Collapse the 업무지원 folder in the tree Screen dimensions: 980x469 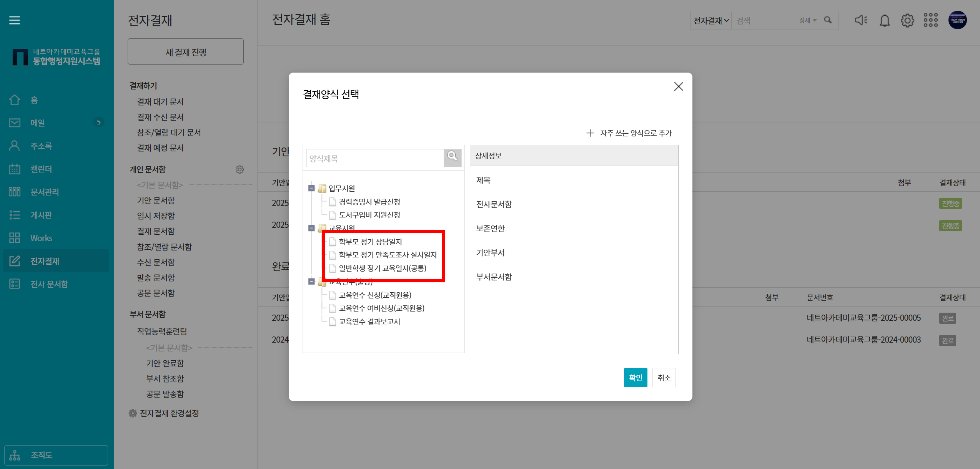pyautogui.click(x=311, y=188)
